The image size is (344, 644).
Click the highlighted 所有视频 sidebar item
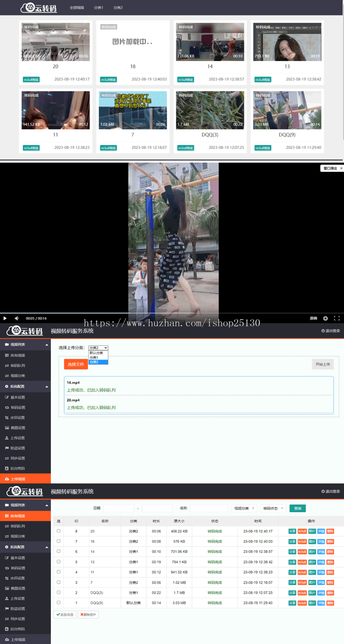pos(25,516)
